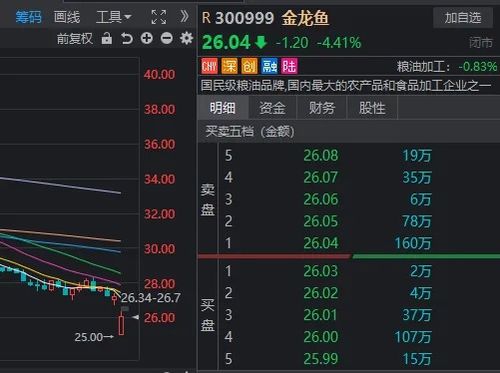Select buy level 5 price 25.99

(321, 359)
